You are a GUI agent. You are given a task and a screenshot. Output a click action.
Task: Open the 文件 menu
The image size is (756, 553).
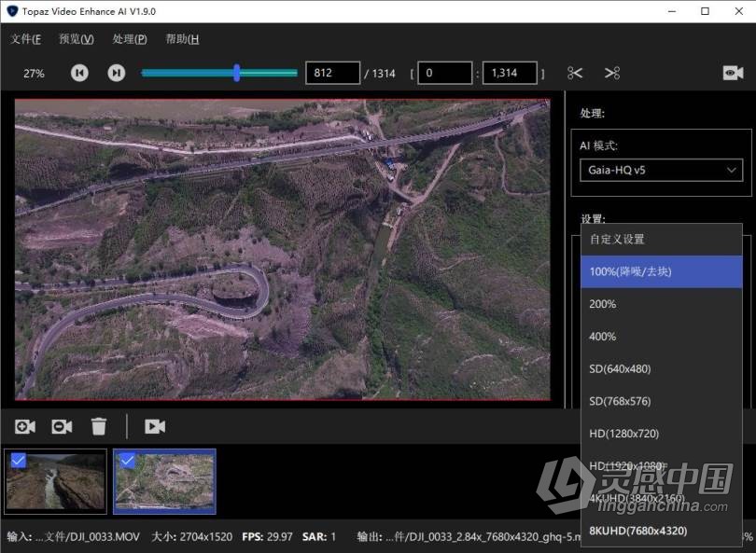click(25, 39)
